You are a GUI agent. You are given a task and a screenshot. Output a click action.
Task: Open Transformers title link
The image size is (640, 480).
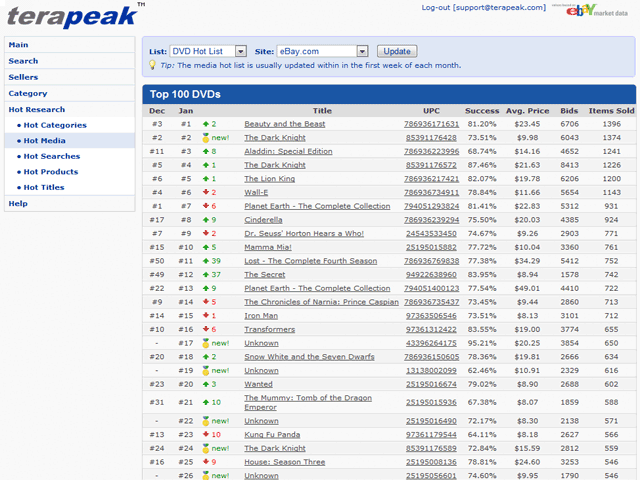[269, 329]
